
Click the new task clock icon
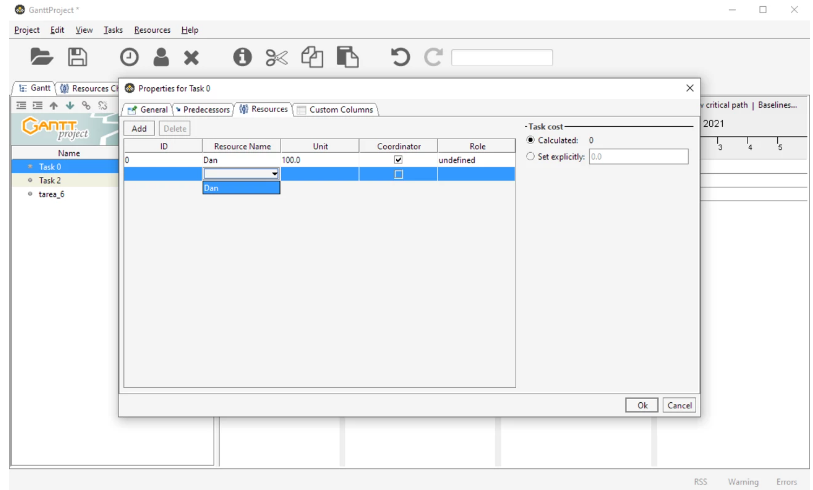tap(130, 58)
